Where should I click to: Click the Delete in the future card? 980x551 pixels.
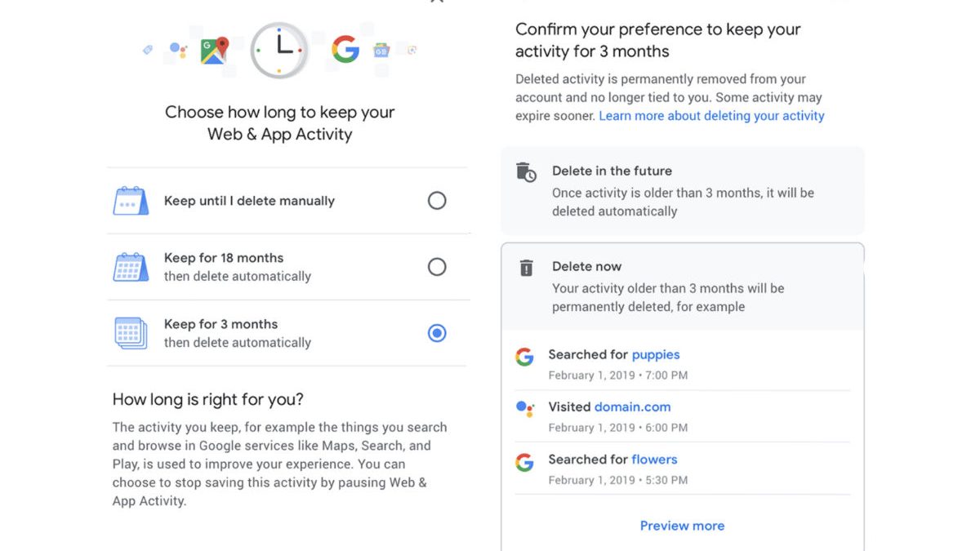click(682, 191)
